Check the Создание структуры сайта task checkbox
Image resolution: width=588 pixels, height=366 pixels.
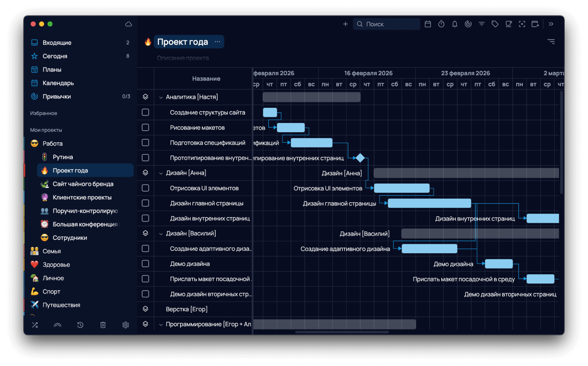pos(145,112)
